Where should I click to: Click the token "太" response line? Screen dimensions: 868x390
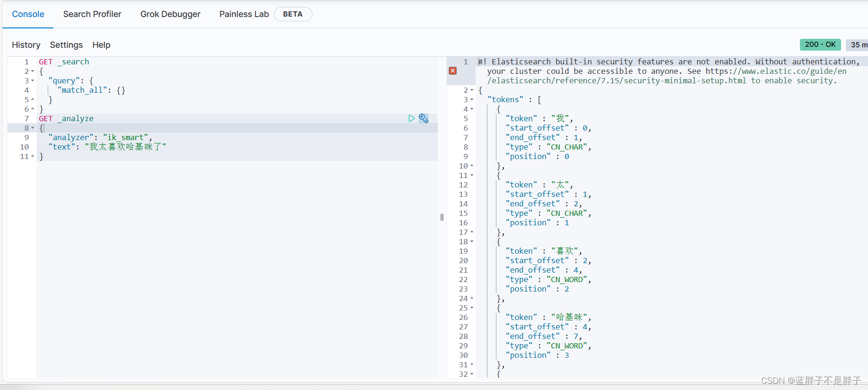tap(539, 185)
